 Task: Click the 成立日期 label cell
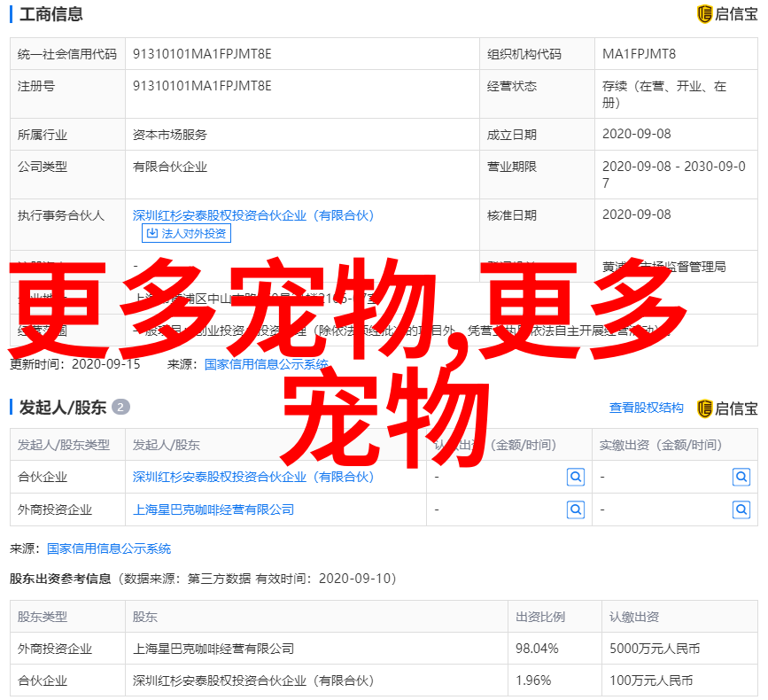pyautogui.click(x=537, y=134)
